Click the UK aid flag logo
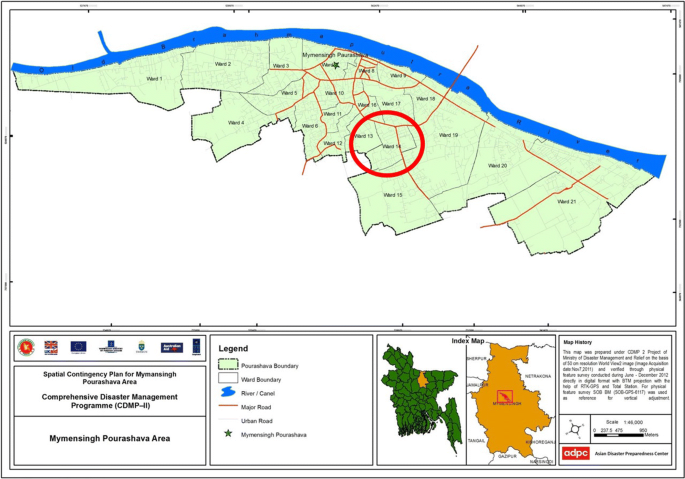The height and width of the screenshot is (479, 685). [50, 347]
